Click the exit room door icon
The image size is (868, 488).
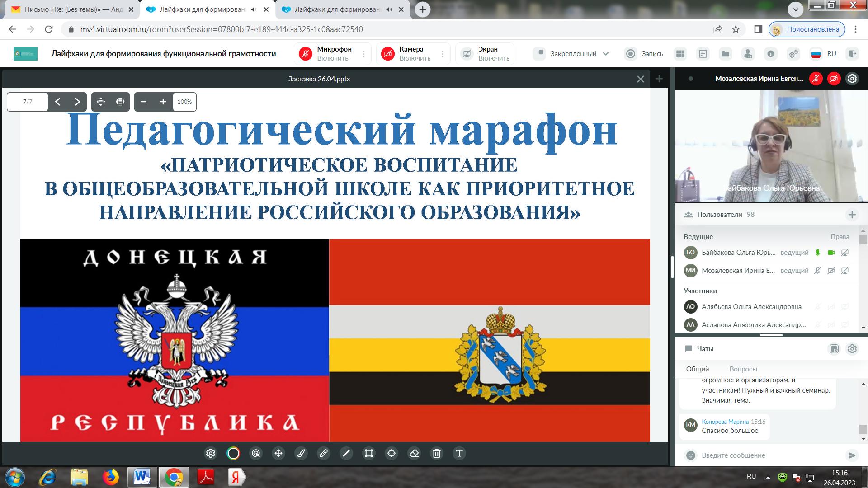852,54
